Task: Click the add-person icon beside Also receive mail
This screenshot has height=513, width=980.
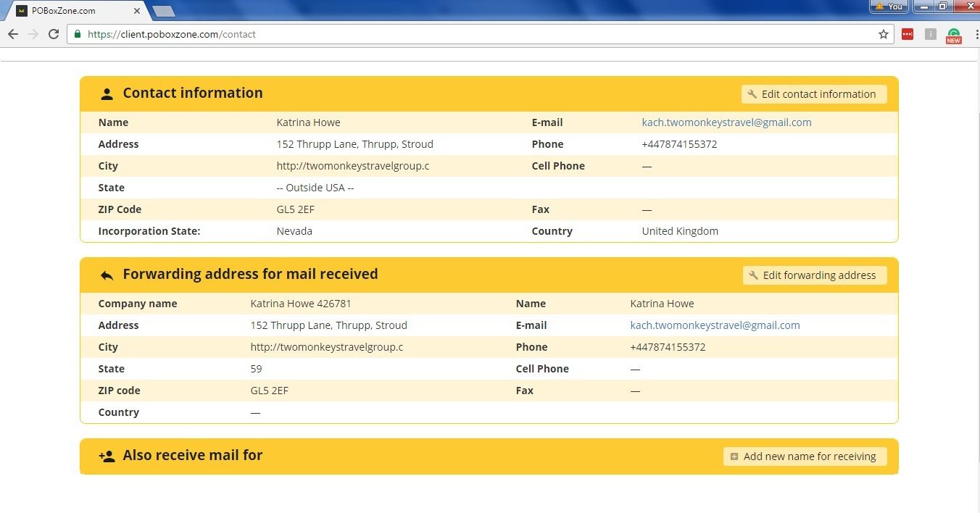Action: click(107, 456)
